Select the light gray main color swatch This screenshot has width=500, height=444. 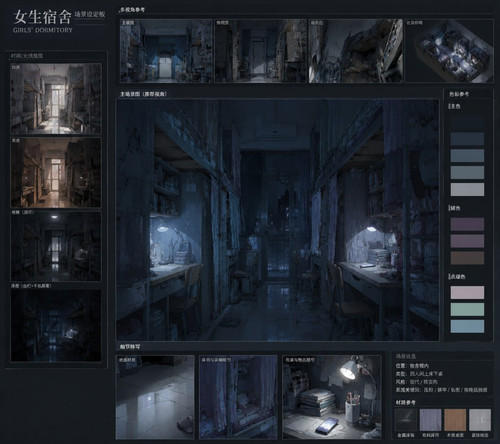point(467,189)
